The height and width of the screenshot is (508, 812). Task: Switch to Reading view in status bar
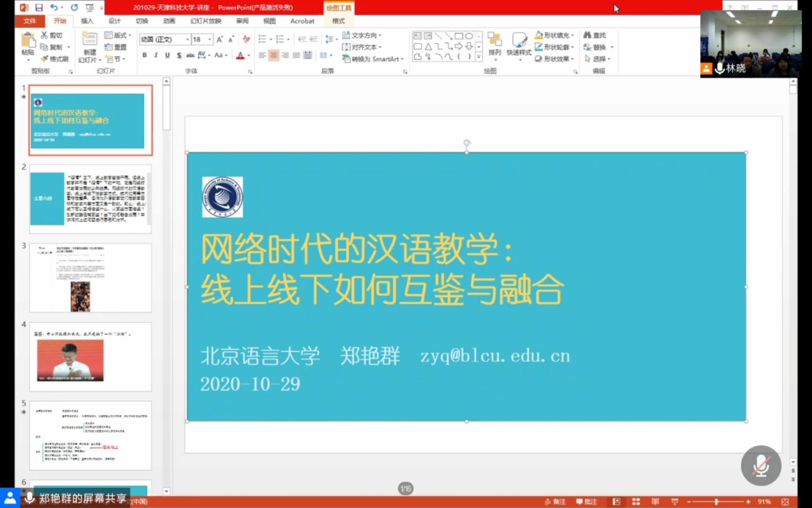[655, 502]
